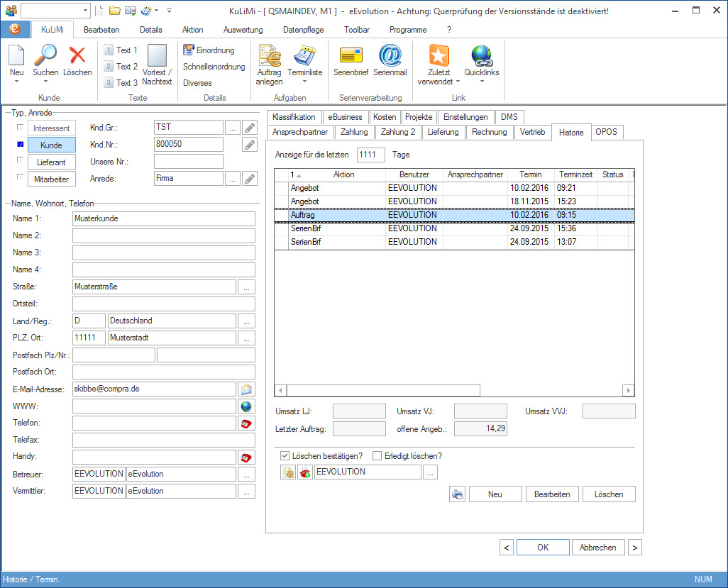
Task: Click into the Name 1 field
Action: click(164, 218)
